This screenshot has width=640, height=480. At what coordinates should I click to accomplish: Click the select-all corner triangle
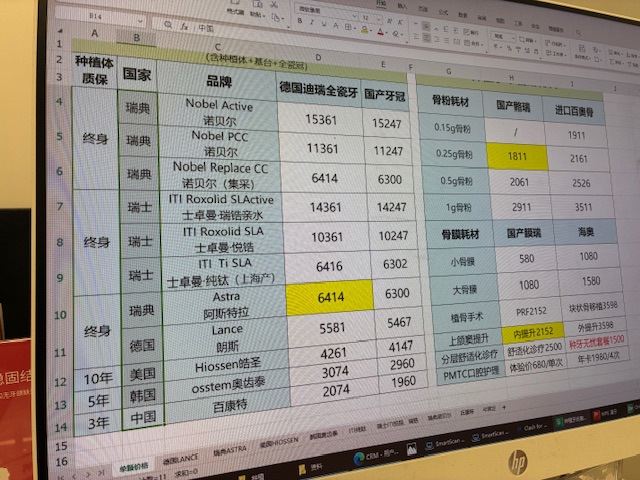pyautogui.click(x=60, y=31)
